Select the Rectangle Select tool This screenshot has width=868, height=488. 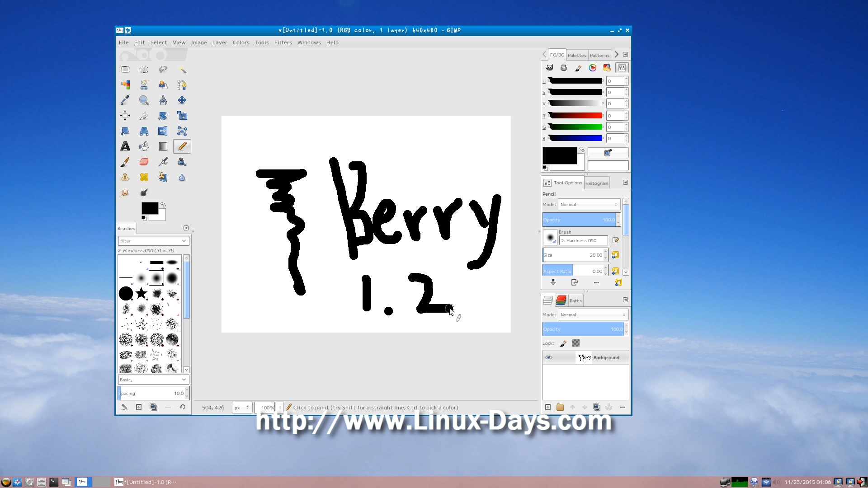125,70
